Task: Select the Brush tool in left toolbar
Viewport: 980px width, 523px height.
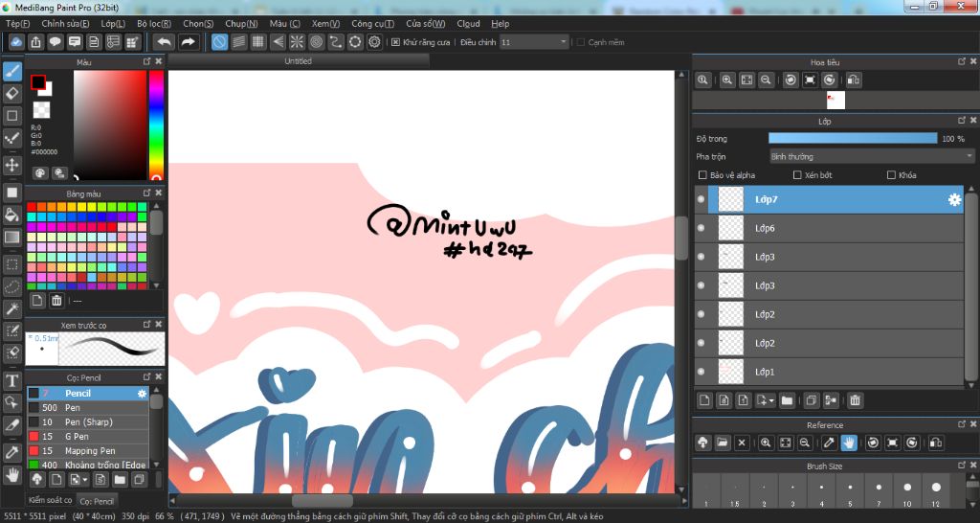Action: pos(11,71)
